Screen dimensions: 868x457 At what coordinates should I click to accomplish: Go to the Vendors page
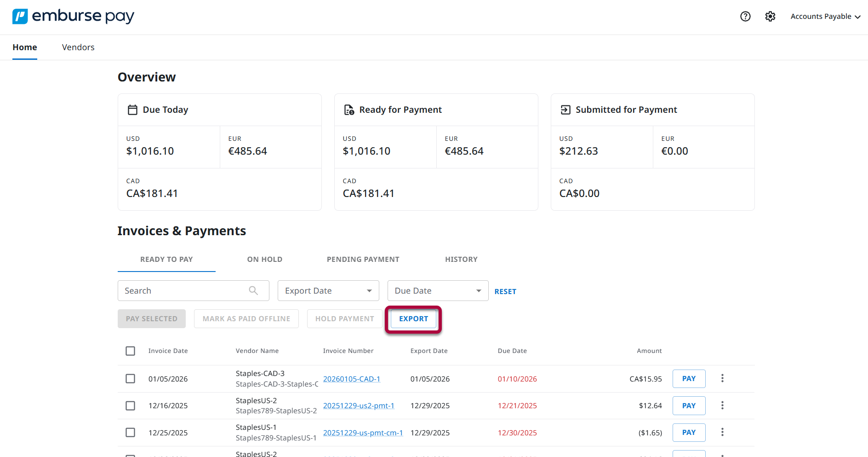pos(78,47)
